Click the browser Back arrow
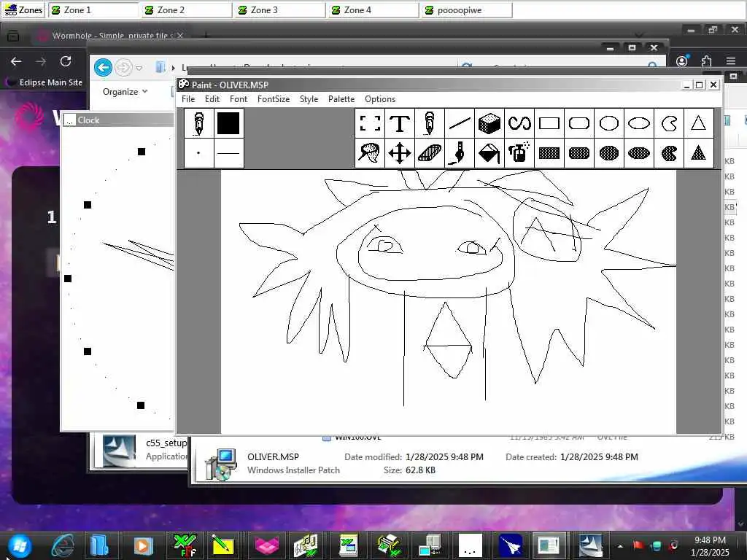 click(x=16, y=61)
